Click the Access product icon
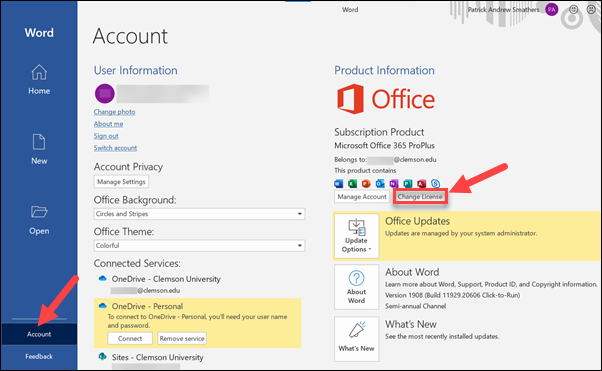This screenshot has height=371, width=602. (x=422, y=184)
